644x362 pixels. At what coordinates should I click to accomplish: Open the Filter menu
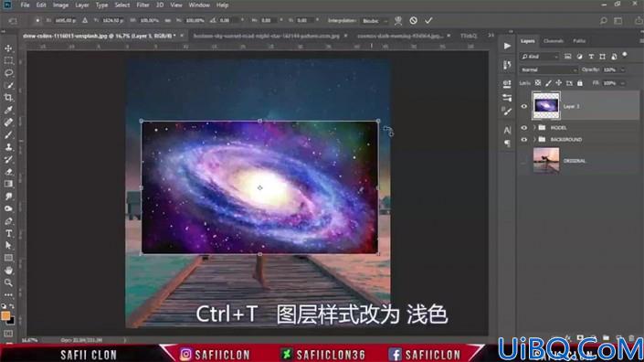pos(143,5)
